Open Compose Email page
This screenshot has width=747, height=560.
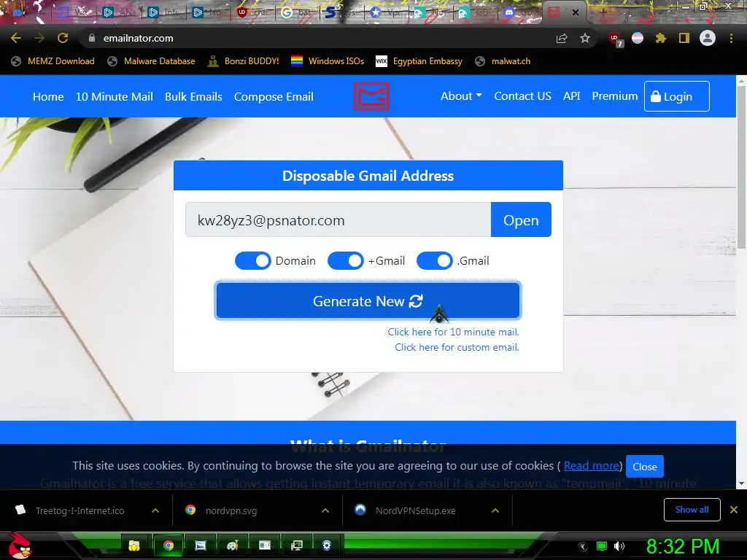tap(274, 97)
